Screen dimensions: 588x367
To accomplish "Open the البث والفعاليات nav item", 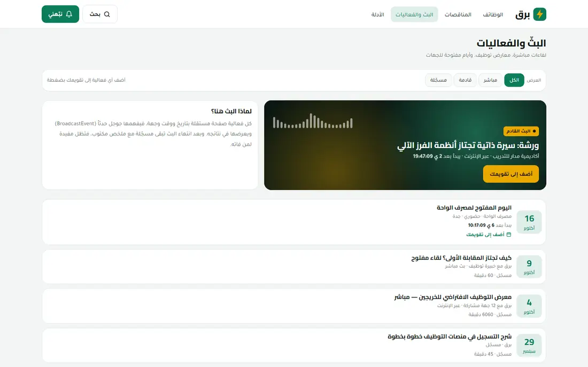I will pyautogui.click(x=414, y=14).
